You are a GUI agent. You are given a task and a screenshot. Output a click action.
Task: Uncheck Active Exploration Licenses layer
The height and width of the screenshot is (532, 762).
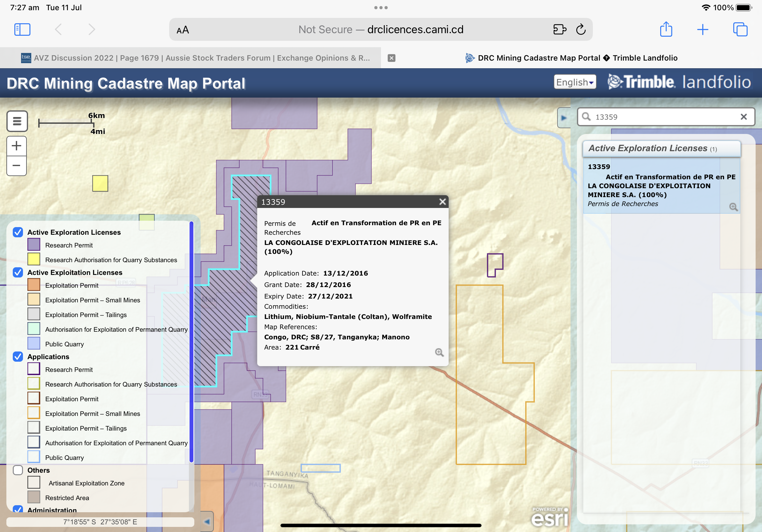(x=18, y=232)
